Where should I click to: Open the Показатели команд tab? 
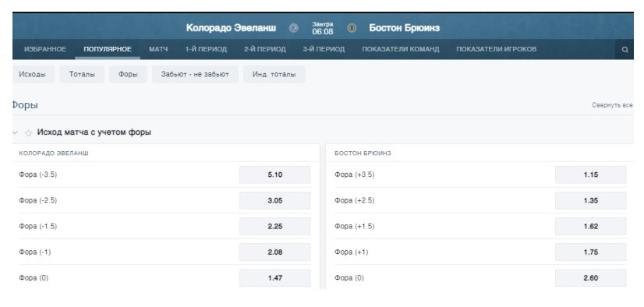tap(401, 49)
